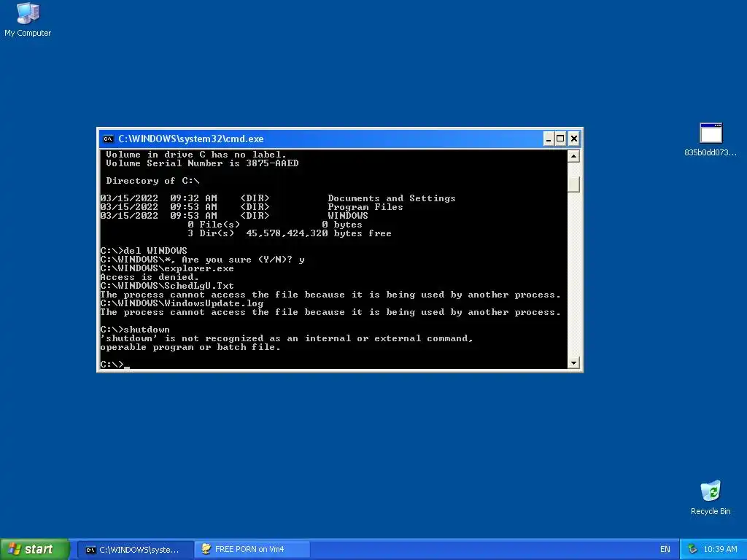Click 'Volume Serial Number is 3875-AAED' line
The width and height of the screenshot is (747, 560).
[202, 163]
